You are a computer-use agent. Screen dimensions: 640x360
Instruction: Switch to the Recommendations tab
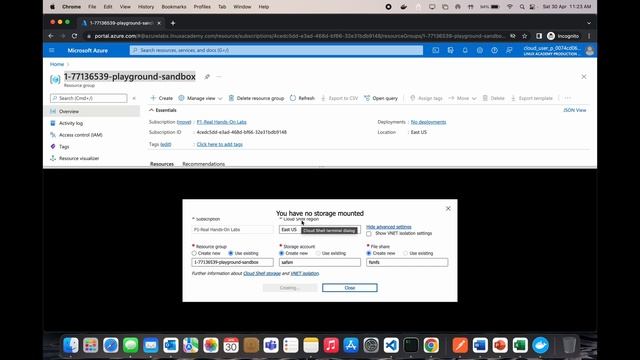[203, 164]
